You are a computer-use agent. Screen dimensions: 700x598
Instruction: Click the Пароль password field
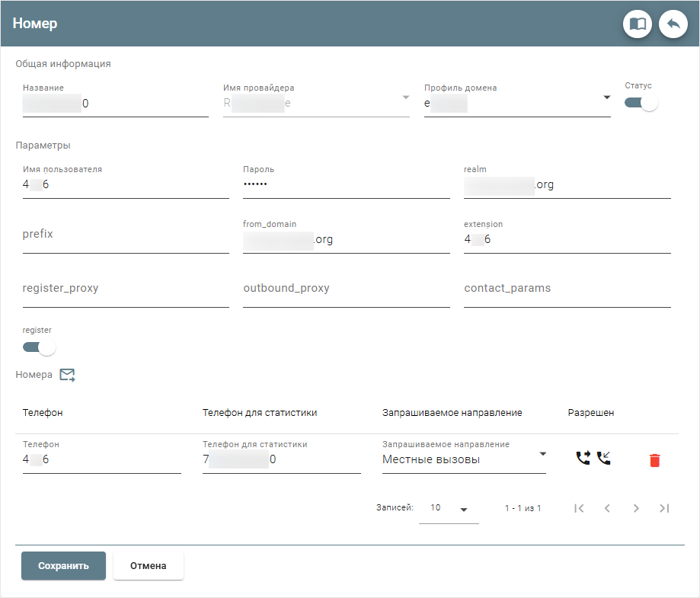pos(346,185)
